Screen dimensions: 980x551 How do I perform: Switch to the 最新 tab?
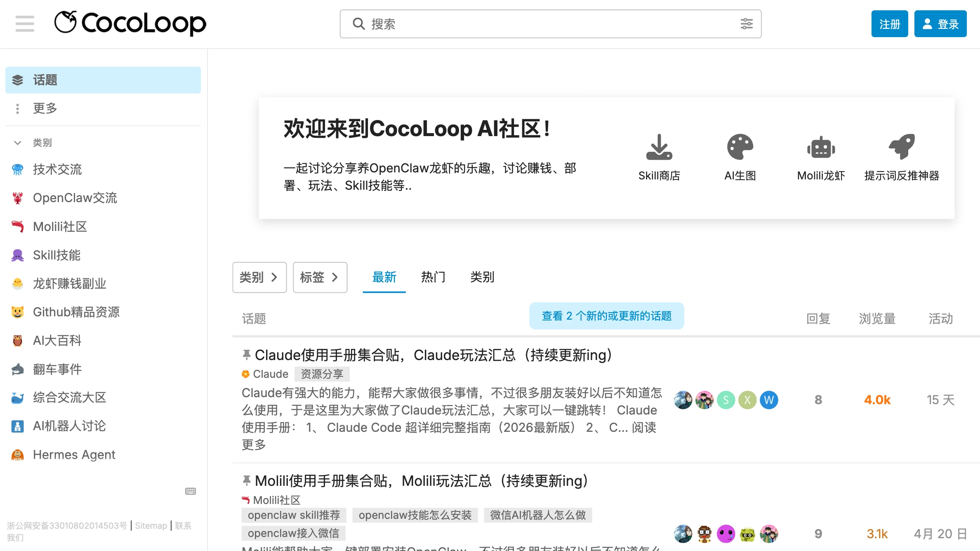tap(384, 277)
